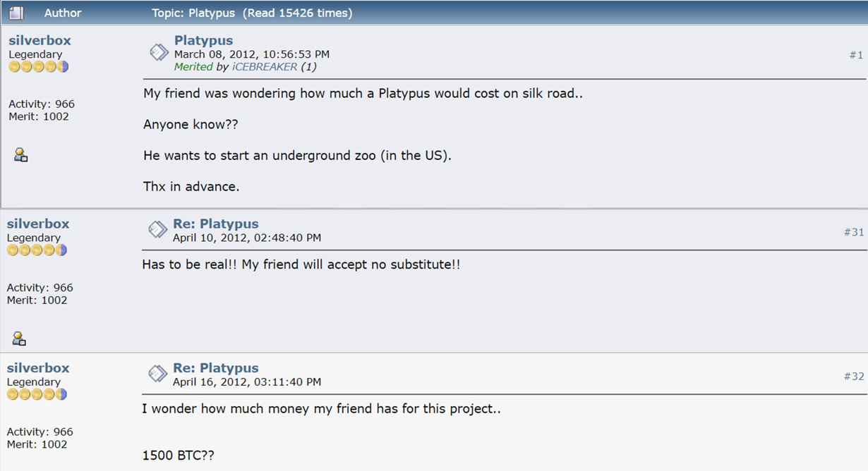Open the original Platypus post title
This screenshot has width=868, height=471.
(203, 40)
